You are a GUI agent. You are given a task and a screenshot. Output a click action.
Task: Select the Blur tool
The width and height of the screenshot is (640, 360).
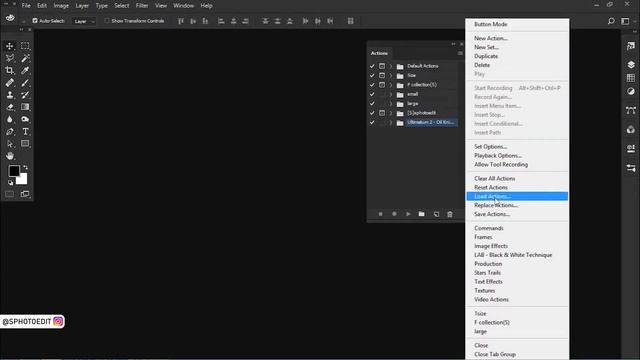(10, 119)
